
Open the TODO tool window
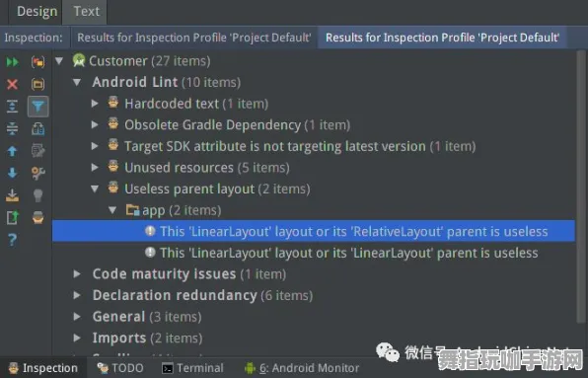coord(120,368)
